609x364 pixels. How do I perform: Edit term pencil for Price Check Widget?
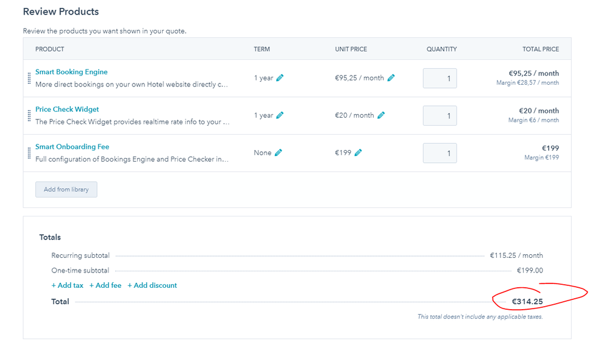coord(280,115)
